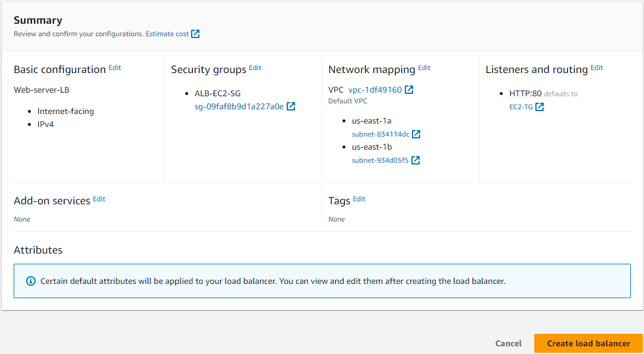Click external icon beside subnet-934d05f5

coord(415,160)
